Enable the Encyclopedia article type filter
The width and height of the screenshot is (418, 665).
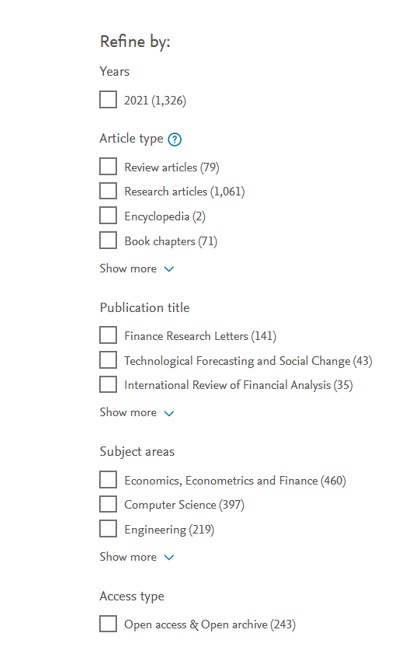tap(108, 215)
